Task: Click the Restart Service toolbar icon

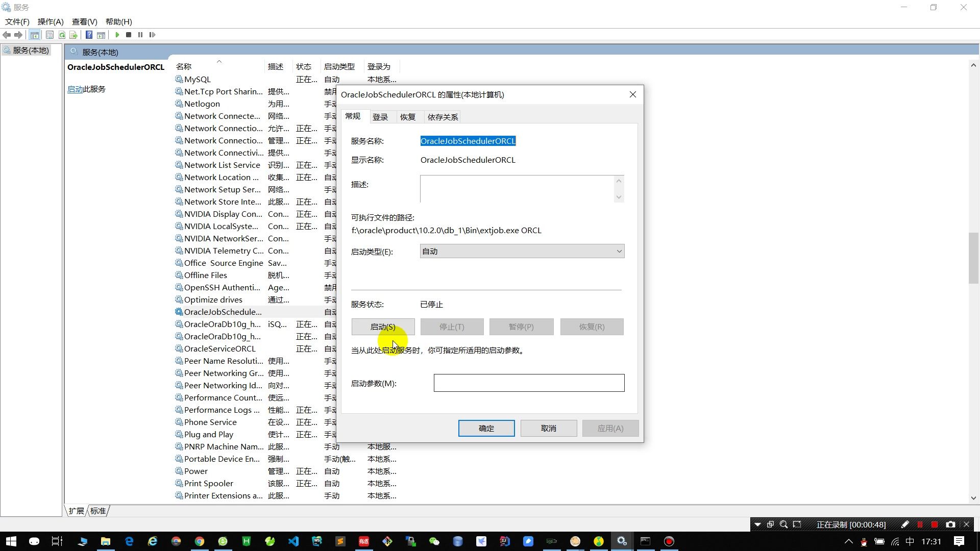Action: pyautogui.click(x=152, y=35)
